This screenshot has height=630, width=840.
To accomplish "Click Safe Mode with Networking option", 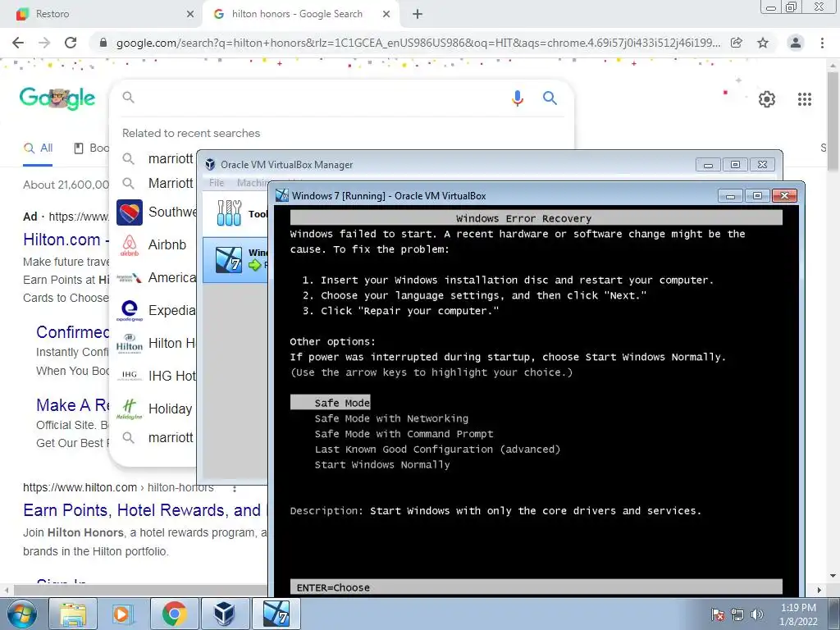I will point(391,418).
